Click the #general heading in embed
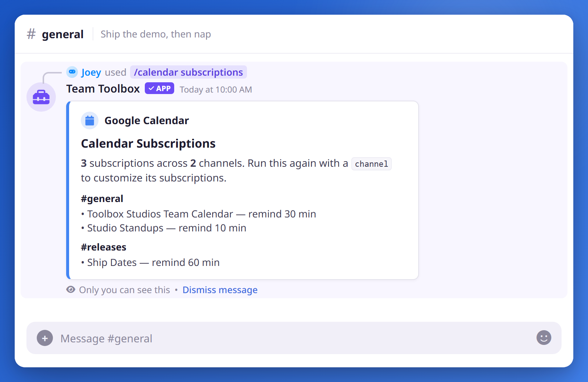 click(102, 199)
